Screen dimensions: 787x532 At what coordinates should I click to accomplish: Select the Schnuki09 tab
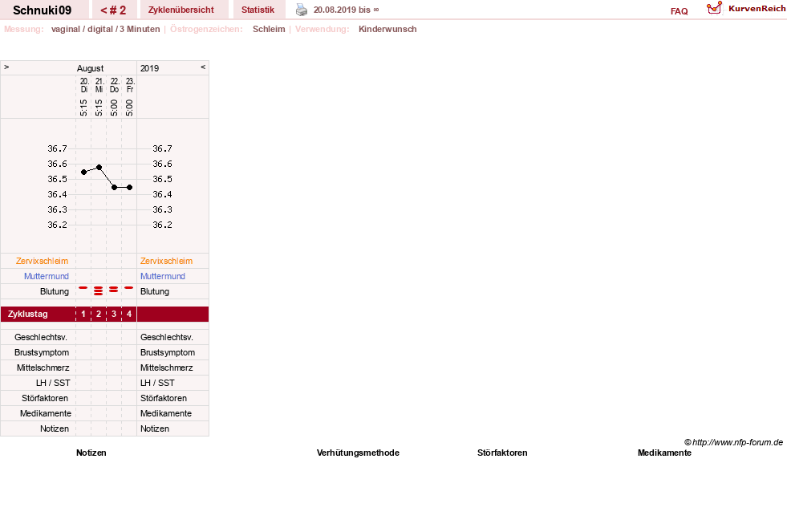(x=43, y=10)
